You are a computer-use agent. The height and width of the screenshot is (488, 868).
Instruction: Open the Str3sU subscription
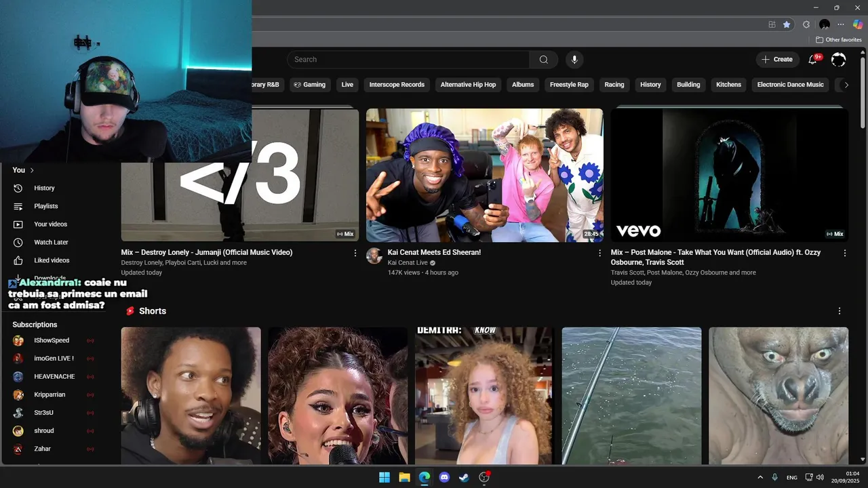[43, 413]
